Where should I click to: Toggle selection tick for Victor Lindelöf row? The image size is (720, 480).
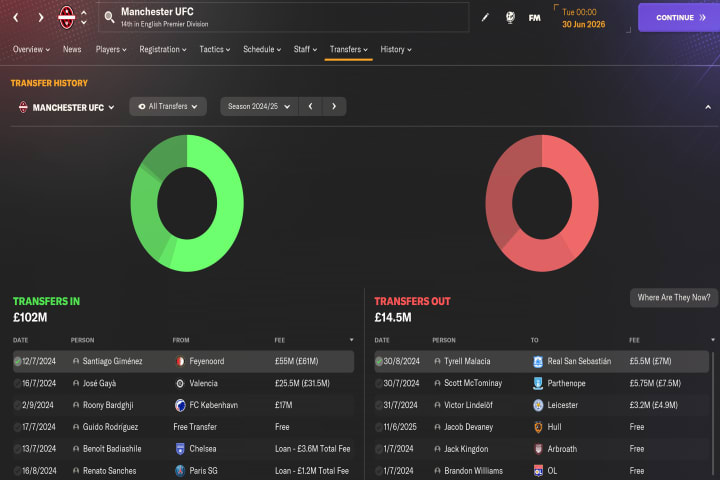click(x=379, y=405)
